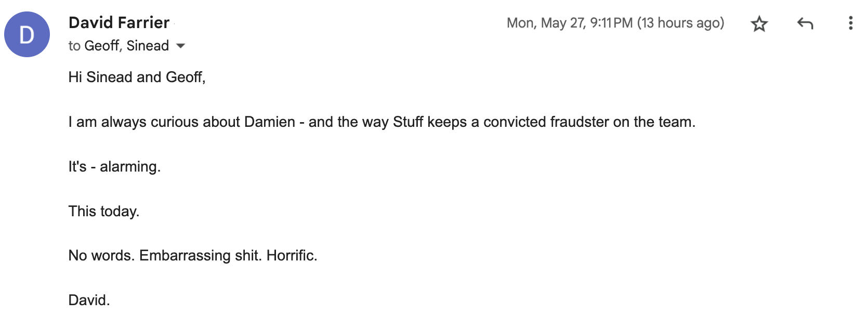Click the "(13 hours ago)" relative time text
The height and width of the screenshot is (314, 868).
click(x=681, y=23)
